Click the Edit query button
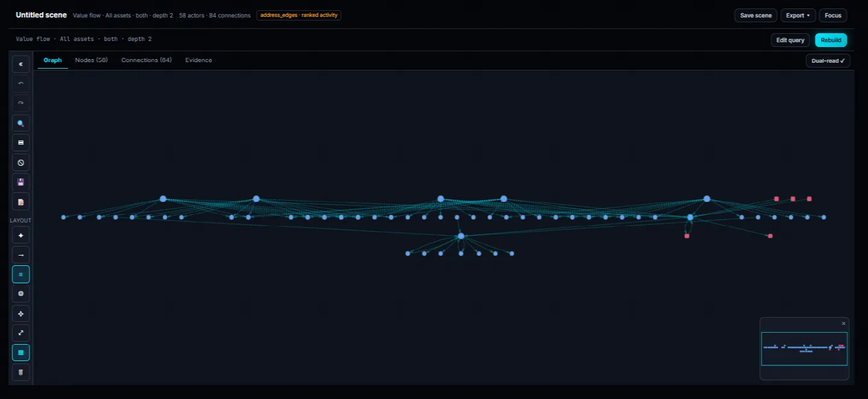Screen dimensions: 868x399 790,40
